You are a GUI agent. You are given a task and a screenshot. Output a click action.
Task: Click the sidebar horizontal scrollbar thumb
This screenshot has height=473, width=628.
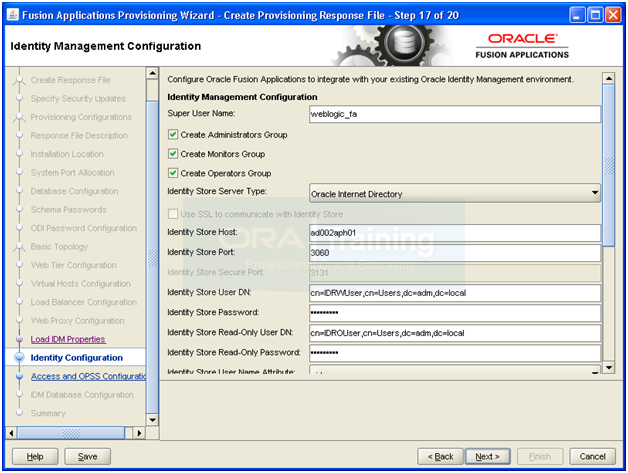[x=71, y=433]
